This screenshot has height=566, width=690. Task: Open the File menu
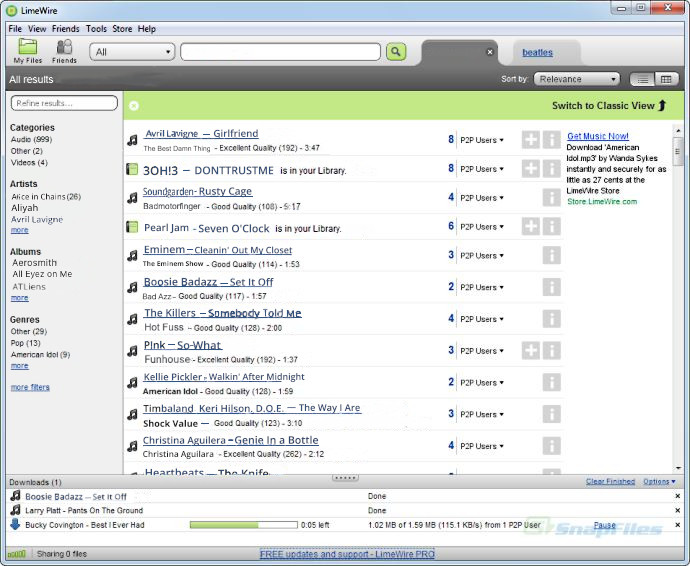15,29
